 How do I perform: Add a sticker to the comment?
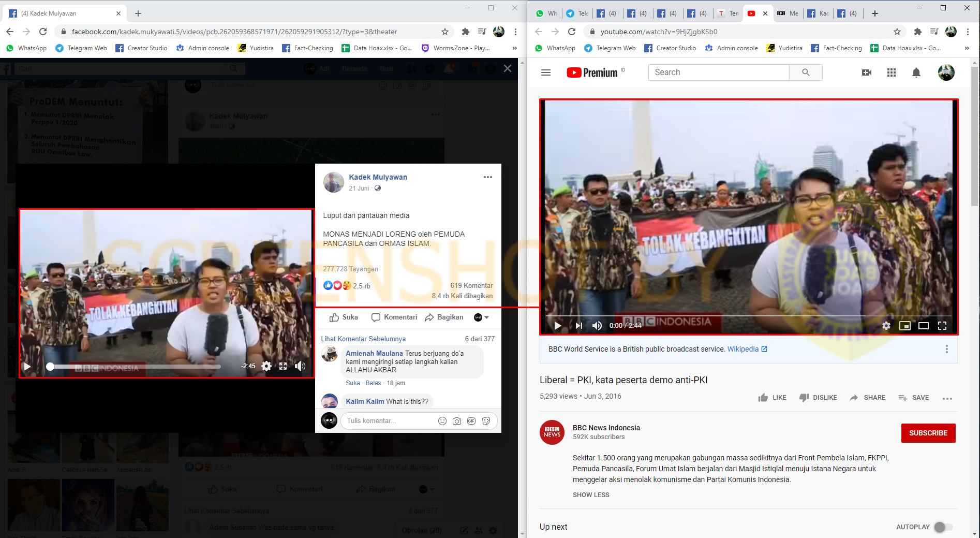[x=486, y=421]
